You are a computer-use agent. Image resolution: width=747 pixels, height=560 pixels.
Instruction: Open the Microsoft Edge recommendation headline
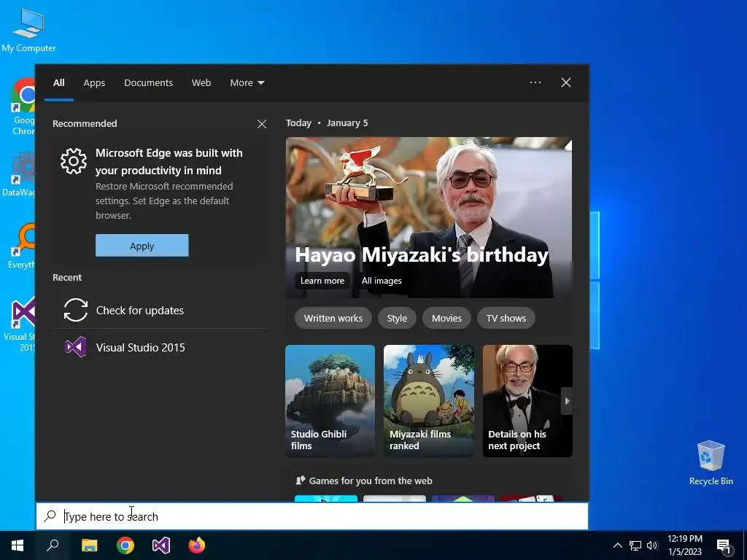tap(169, 161)
